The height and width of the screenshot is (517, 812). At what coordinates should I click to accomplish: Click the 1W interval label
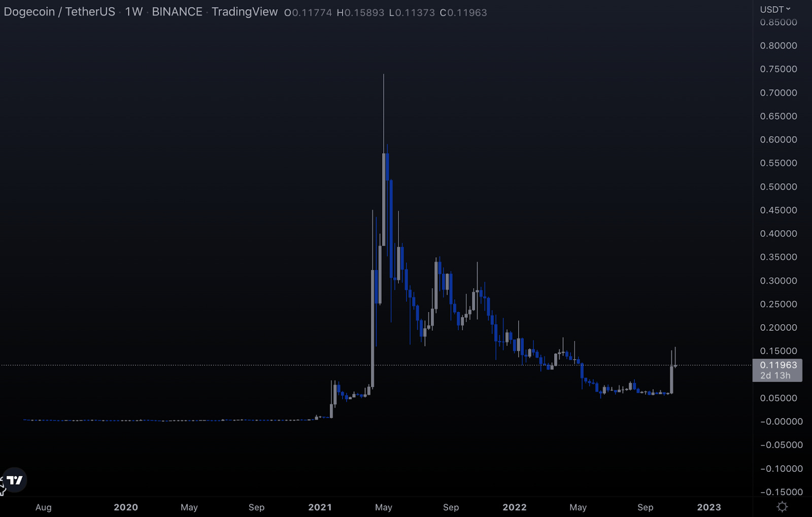click(134, 12)
